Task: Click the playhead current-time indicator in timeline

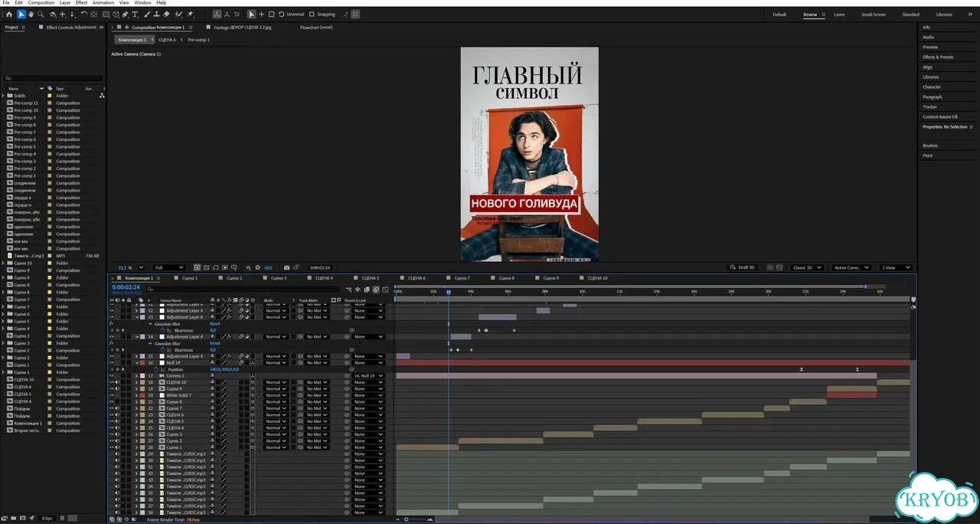Action: (x=449, y=291)
